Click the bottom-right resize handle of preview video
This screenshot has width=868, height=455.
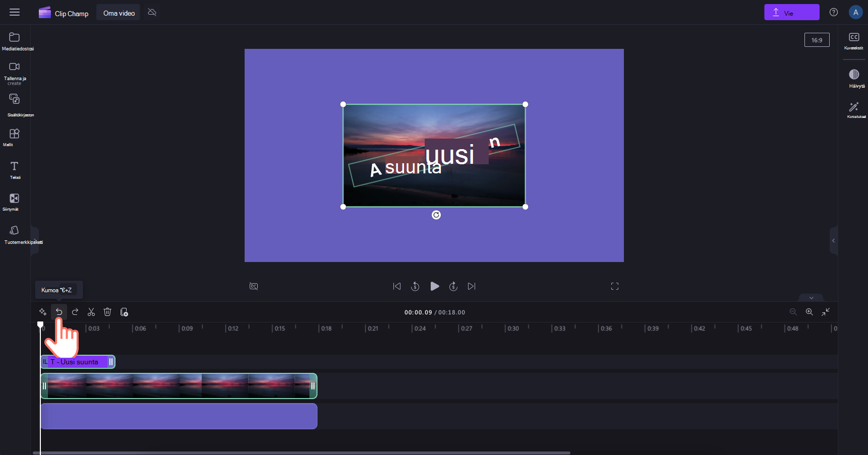pos(525,207)
